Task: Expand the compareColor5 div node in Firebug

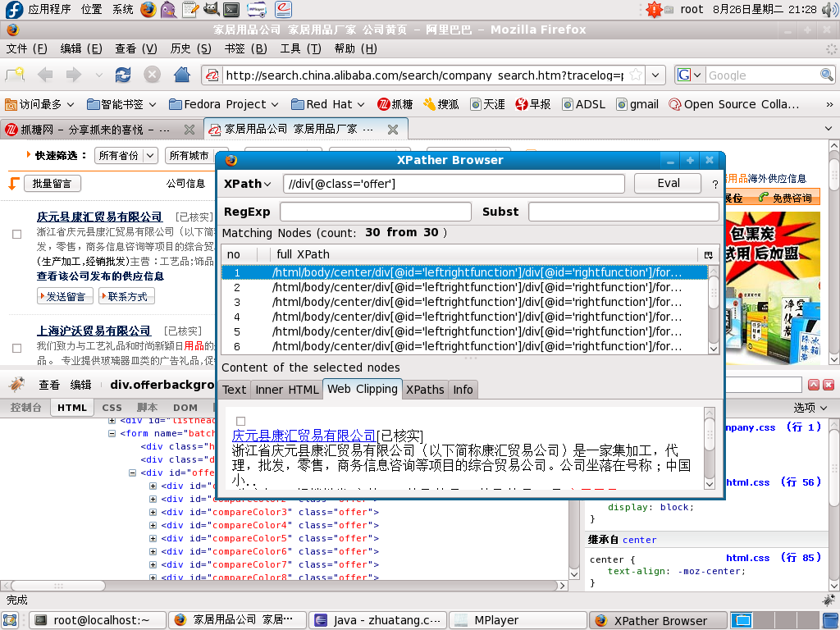Action: pyautogui.click(x=153, y=538)
